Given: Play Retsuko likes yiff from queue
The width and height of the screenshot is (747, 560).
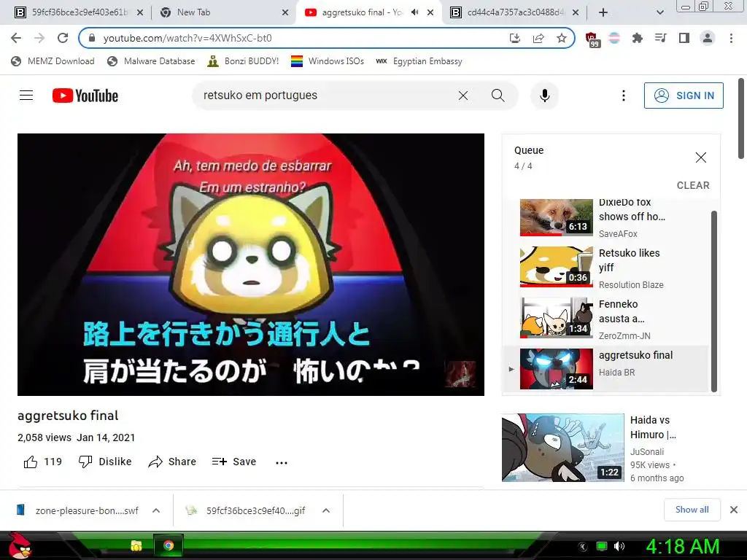Looking at the screenshot, I should tap(605, 268).
